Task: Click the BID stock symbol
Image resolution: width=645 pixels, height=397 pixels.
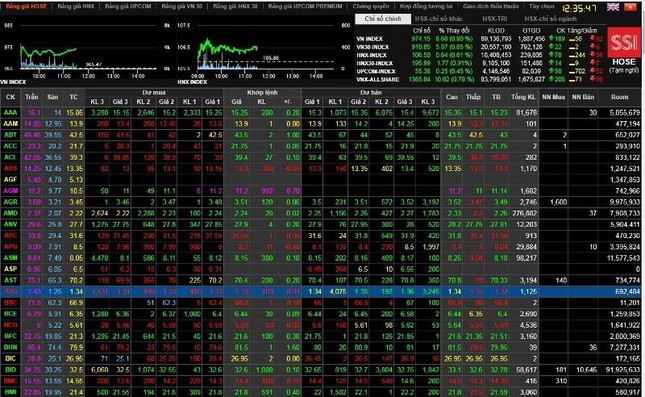Action: [x=10, y=370]
